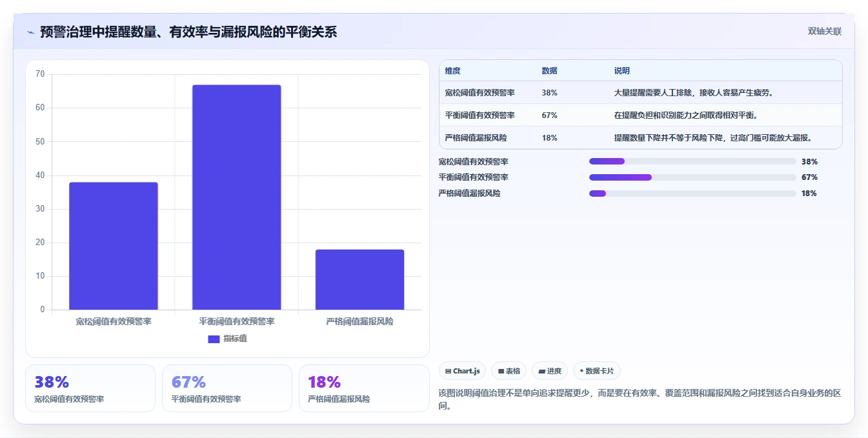The image size is (868, 438).
Task: Toggle the 指标值 legend color box
Action: 214,339
